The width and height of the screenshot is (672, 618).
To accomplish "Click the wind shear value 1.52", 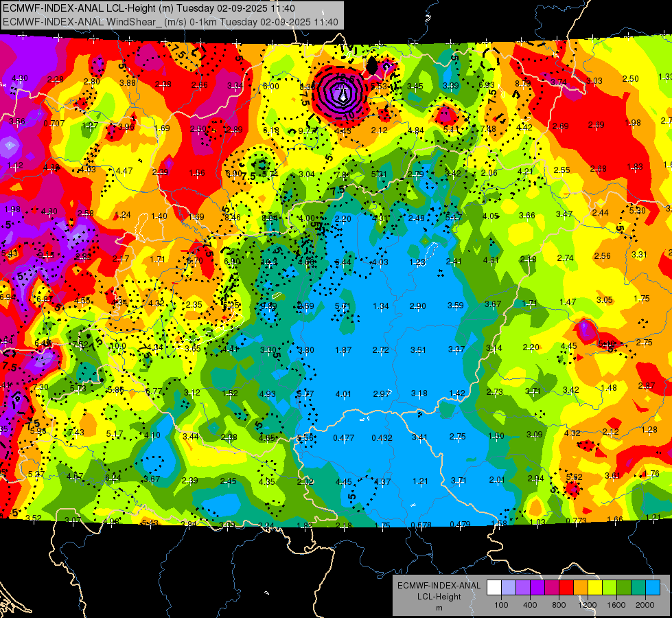I will point(230,393).
